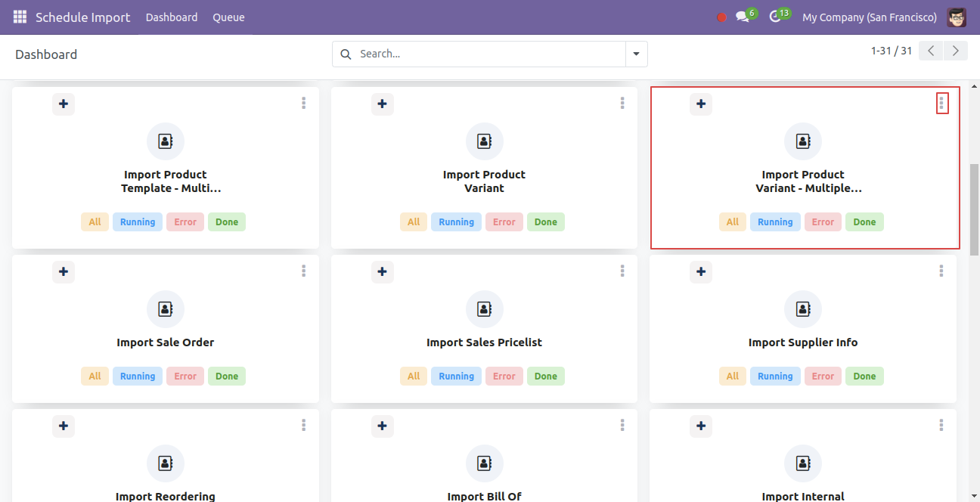
Task: Show All jobs for Import Product Template
Action: [x=95, y=222]
